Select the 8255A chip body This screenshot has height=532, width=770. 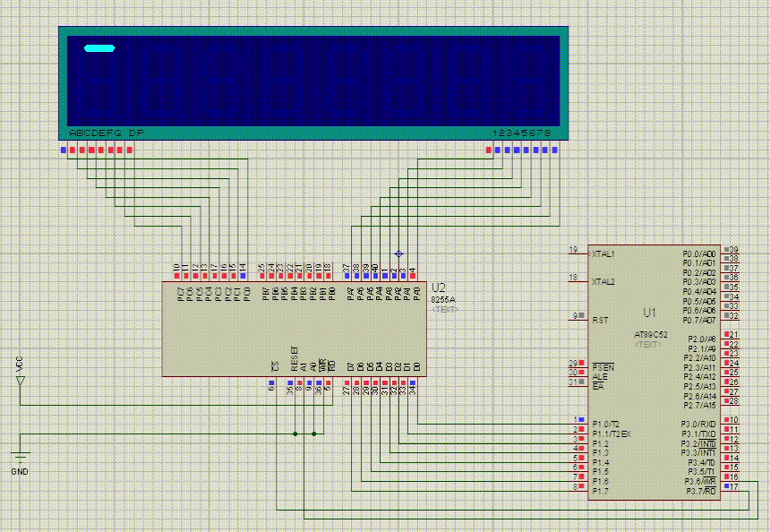[x=295, y=329]
